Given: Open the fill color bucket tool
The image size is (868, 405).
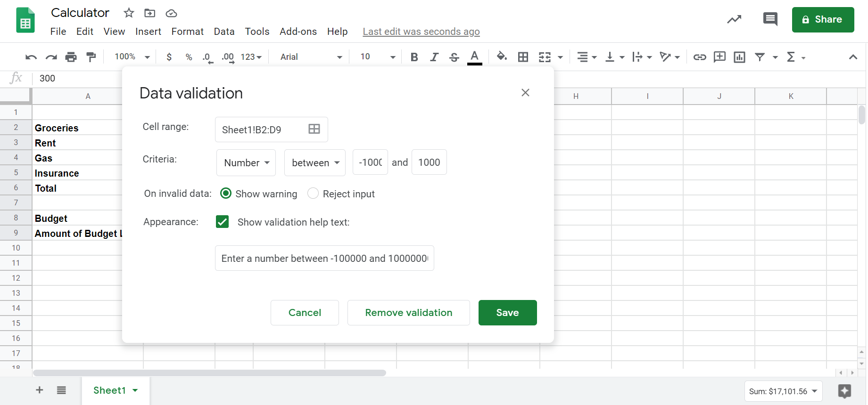Looking at the screenshot, I should tap(502, 57).
